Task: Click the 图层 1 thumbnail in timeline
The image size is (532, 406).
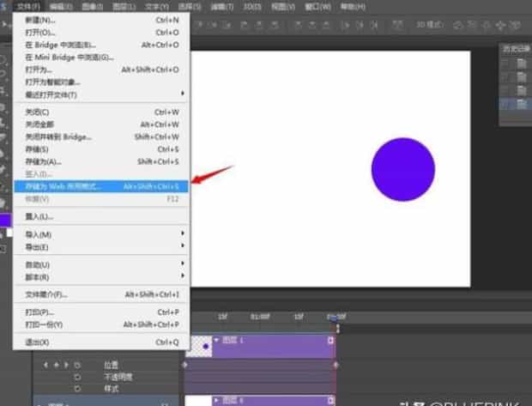Action: pos(199,345)
